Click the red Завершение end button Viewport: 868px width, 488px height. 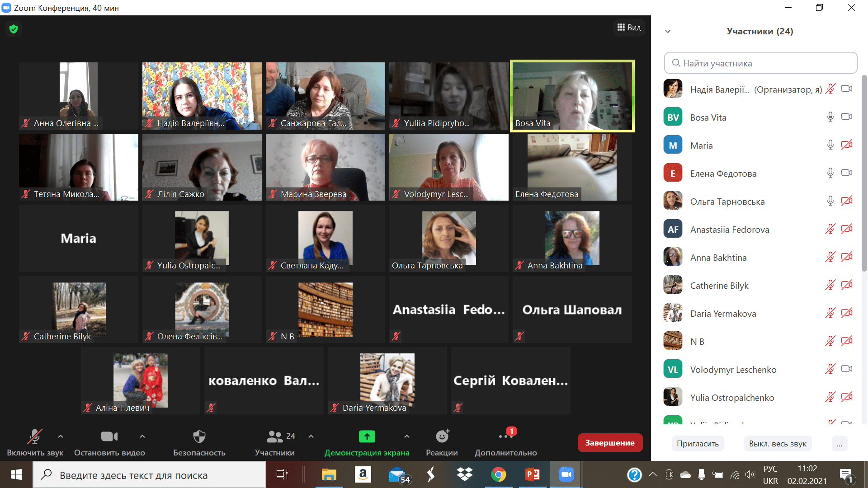pyautogui.click(x=609, y=443)
